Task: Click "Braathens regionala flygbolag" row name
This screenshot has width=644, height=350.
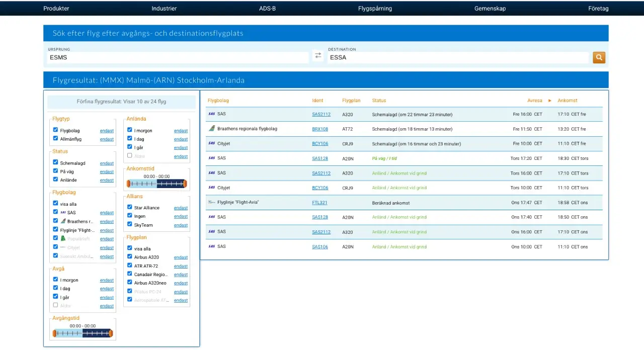Action: (247, 129)
